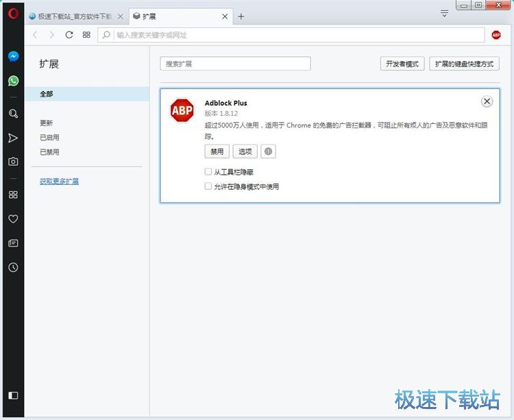Click the search magnifier in the address bar
Image resolution: width=514 pixels, height=420 pixels.
click(106, 35)
